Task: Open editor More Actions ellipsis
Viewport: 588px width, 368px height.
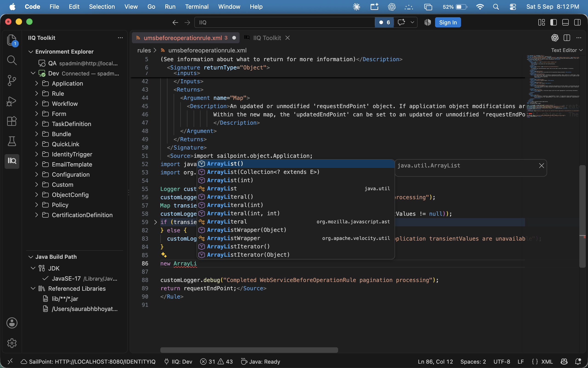Action: click(579, 38)
